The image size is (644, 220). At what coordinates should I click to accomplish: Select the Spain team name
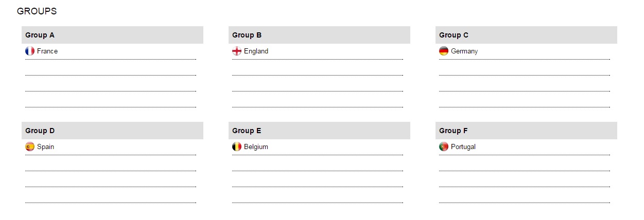(45, 147)
